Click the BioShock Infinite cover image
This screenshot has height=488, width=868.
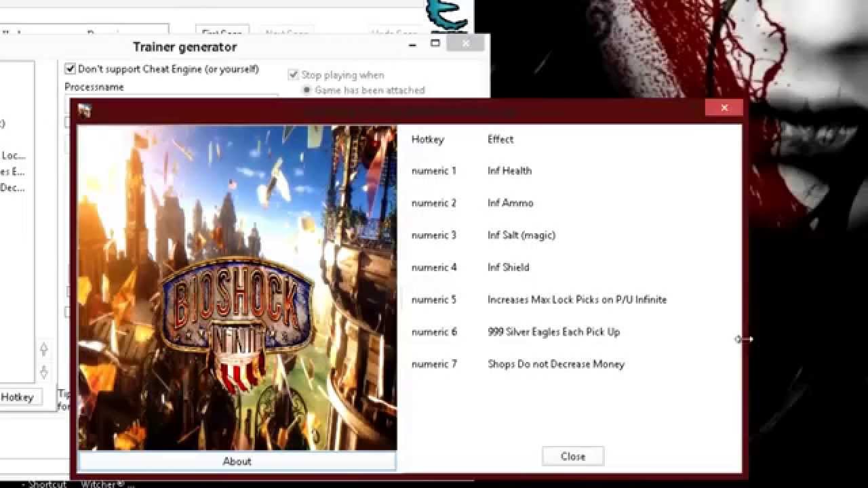(237, 287)
